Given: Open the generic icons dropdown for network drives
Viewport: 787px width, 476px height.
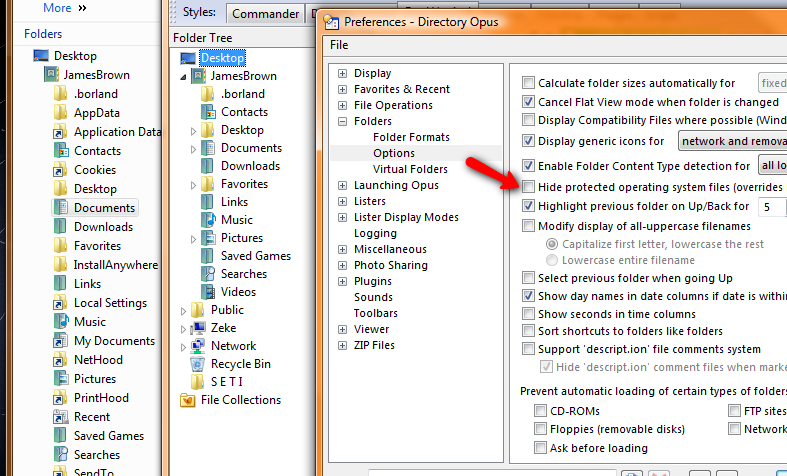Looking at the screenshot, I should pos(731,141).
